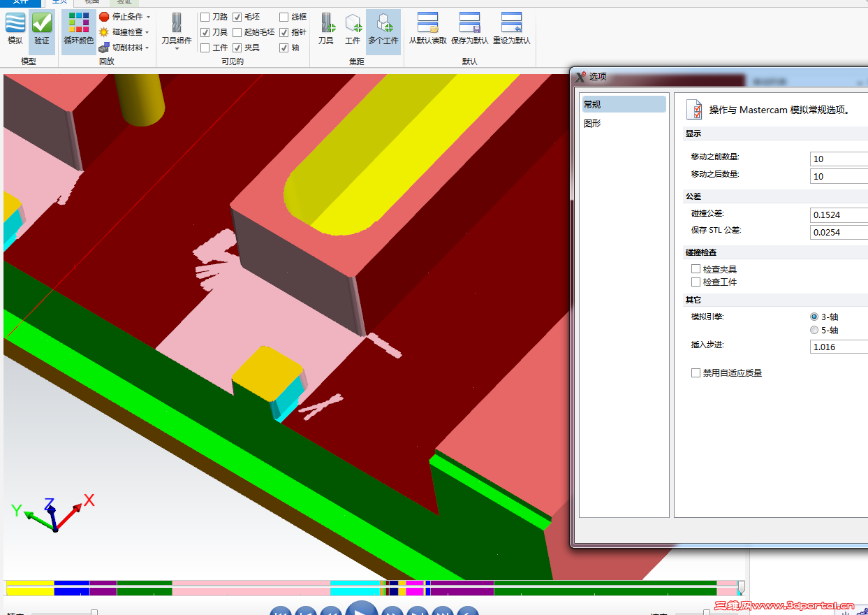This screenshot has height=615, width=868.
Task: Click the 显示 section heading
Action: click(x=693, y=133)
